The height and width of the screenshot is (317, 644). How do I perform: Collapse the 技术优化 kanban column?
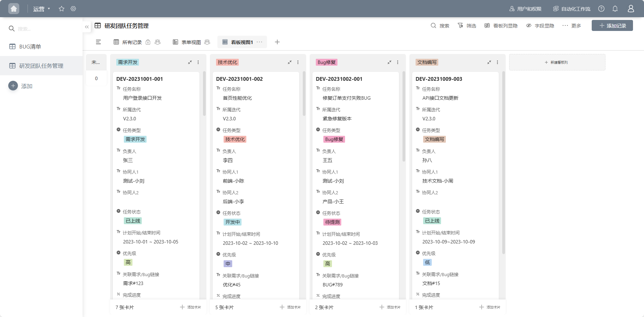tap(290, 62)
